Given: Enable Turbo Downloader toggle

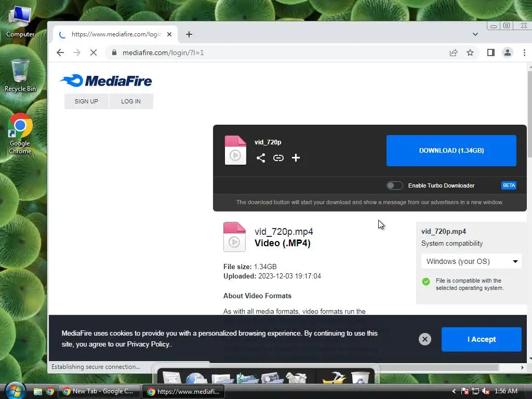Looking at the screenshot, I should point(395,185).
